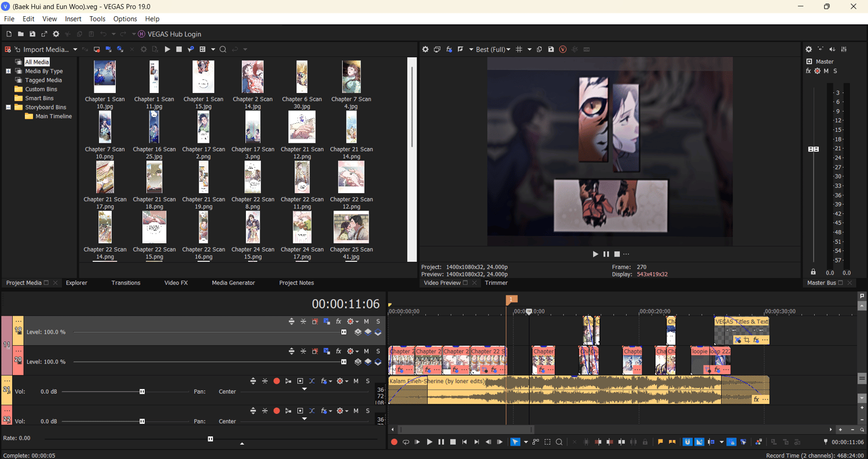Screen dimensions: 868x459
Task: Save preview snapshot to file icon
Action: click(551, 50)
